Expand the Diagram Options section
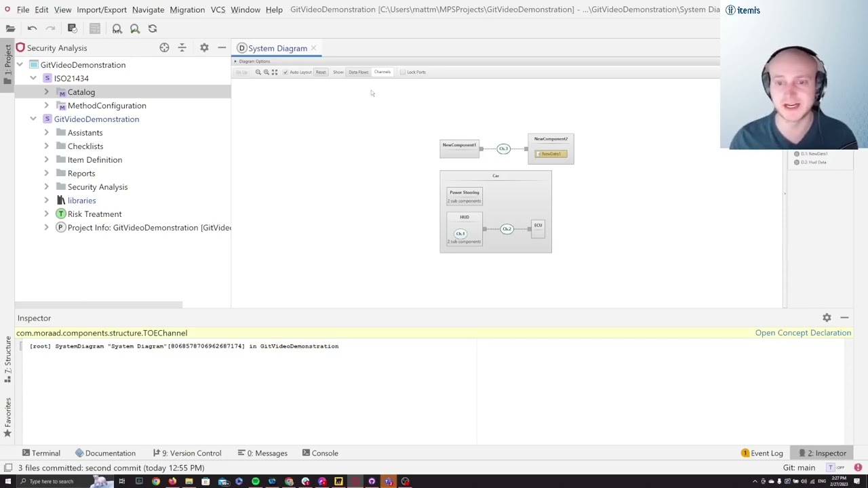The height and width of the screenshot is (488, 868). click(235, 61)
